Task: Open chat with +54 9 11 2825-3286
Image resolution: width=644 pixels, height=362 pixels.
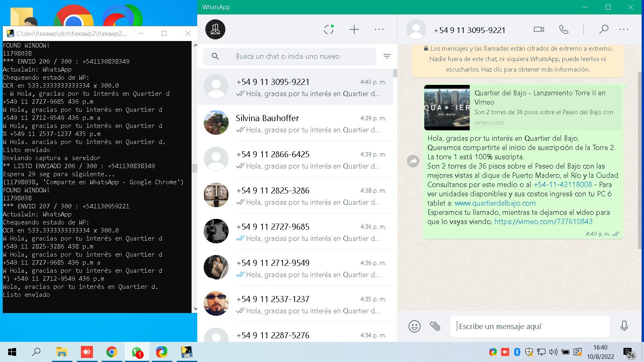Action: tap(295, 195)
